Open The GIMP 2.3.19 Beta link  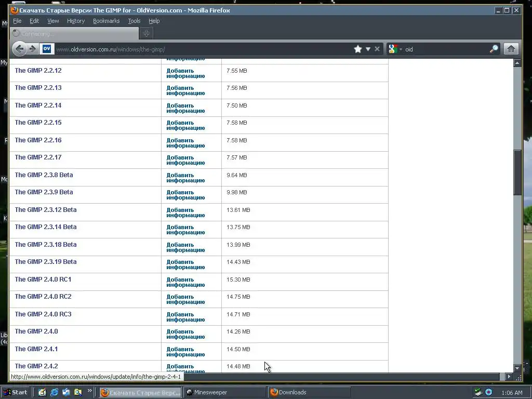coord(46,262)
